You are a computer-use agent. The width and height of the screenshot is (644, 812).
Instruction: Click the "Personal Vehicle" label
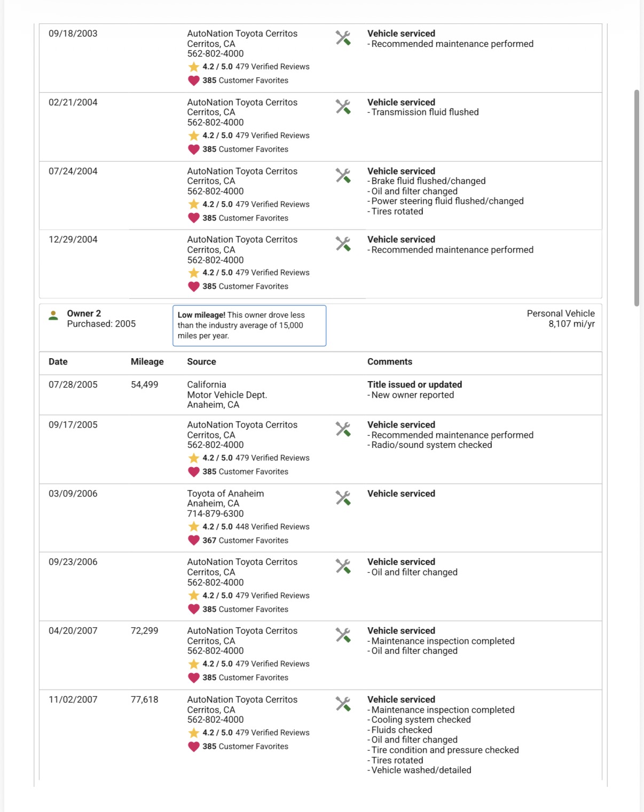(561, 314)
